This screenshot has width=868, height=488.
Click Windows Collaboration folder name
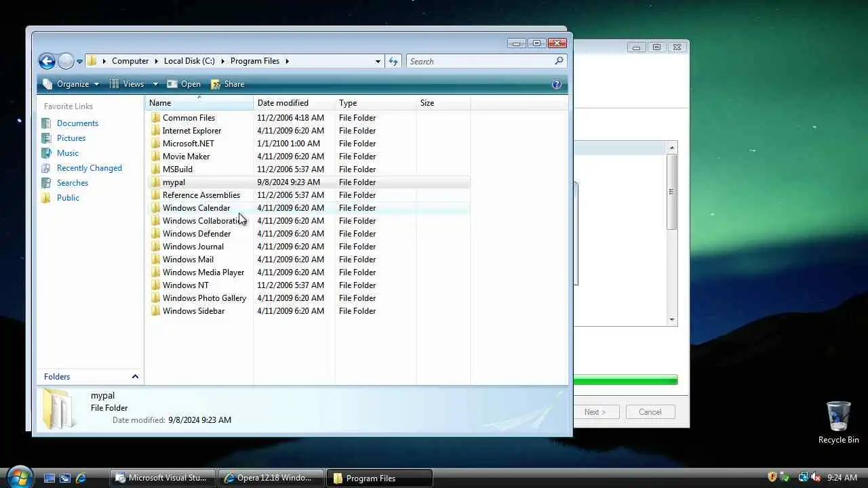click(x=205, y=221)
